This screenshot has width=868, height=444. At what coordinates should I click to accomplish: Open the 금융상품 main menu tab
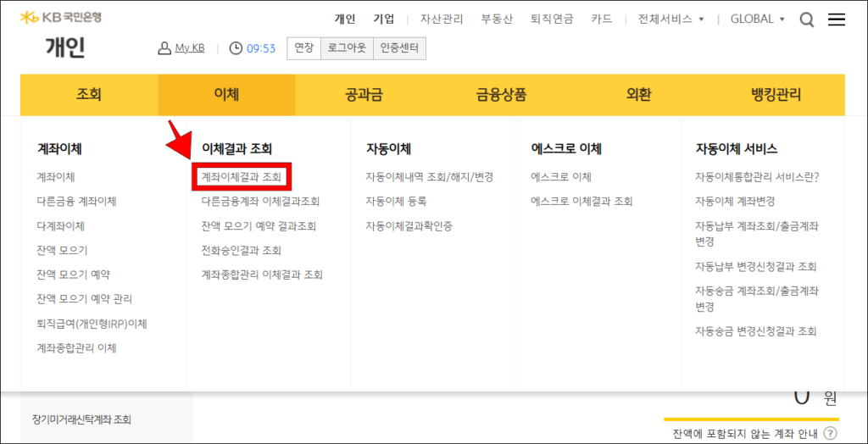tap(502, 95)
